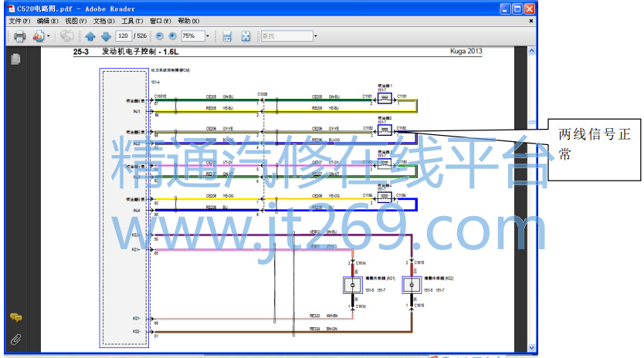Open the dropdown arrow beside the collaborate icon
This screenshot has height=358, width=644.
click(49, 36)
